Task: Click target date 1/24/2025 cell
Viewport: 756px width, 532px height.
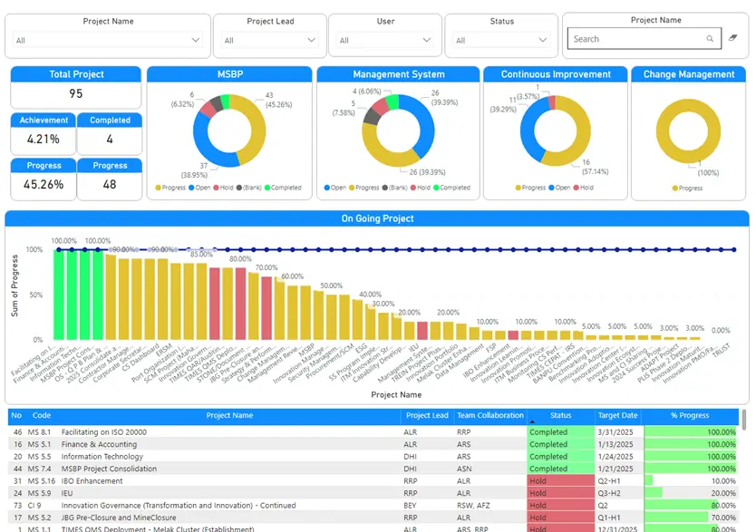Action: pyautogui.click(x=615, y=457)
